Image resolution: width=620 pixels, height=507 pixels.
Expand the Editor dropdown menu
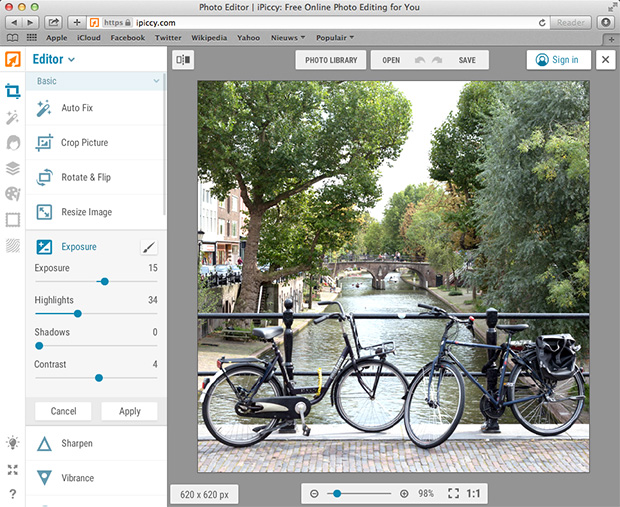[x=54, y=59]
